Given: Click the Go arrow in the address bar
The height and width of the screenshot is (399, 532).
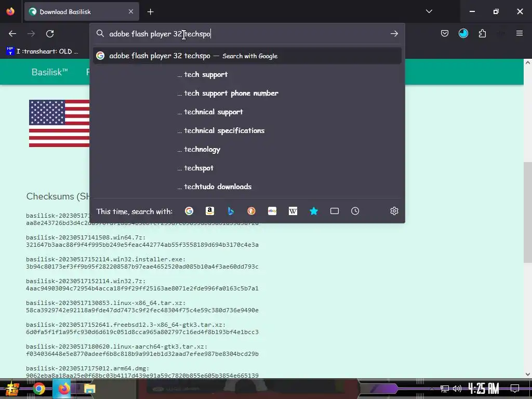Looking at the screenshot, I should click(x=394, y=34).
